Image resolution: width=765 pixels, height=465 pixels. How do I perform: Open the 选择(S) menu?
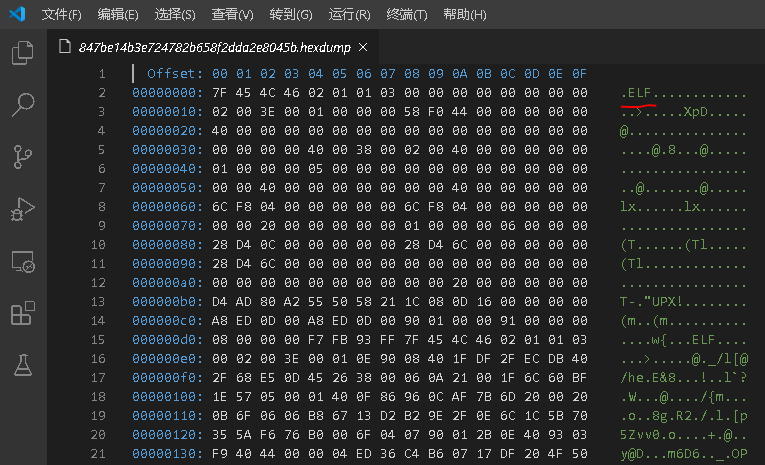point(175,15)
